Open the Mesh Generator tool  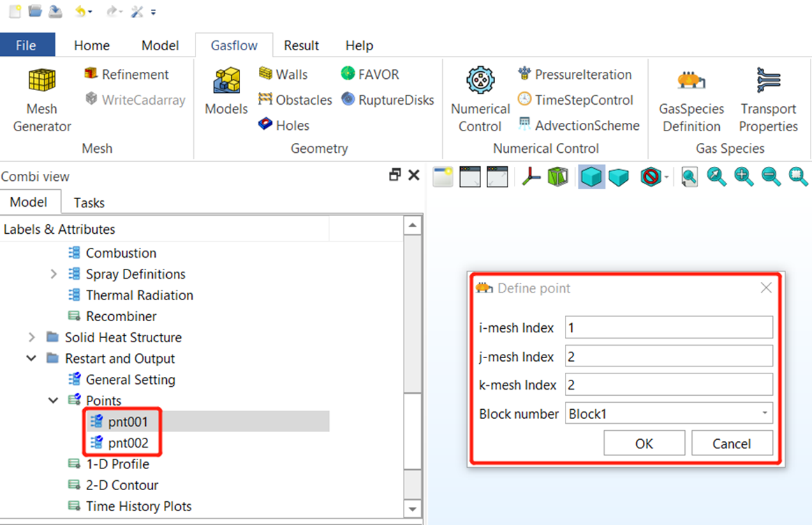(x=42, y=101)
